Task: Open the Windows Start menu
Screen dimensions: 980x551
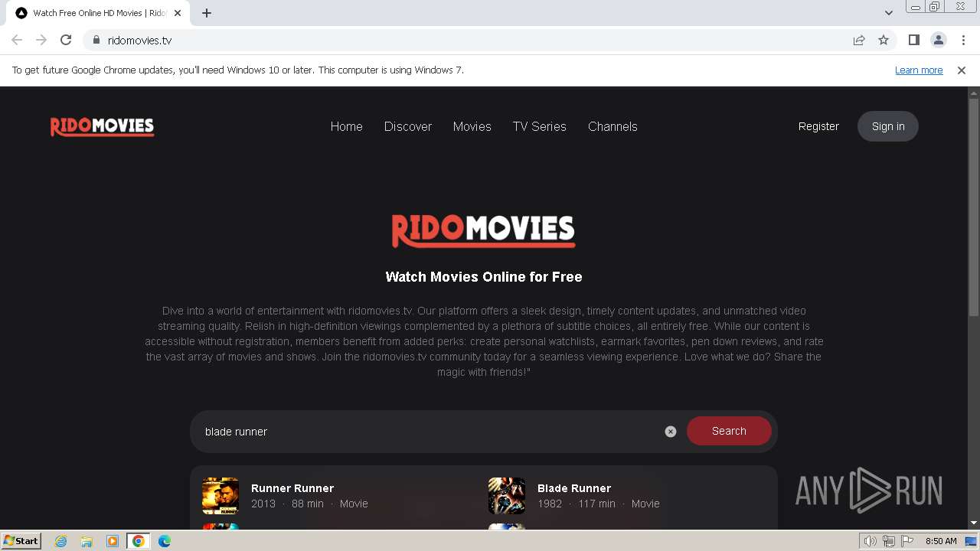Action: click(21, 541)
